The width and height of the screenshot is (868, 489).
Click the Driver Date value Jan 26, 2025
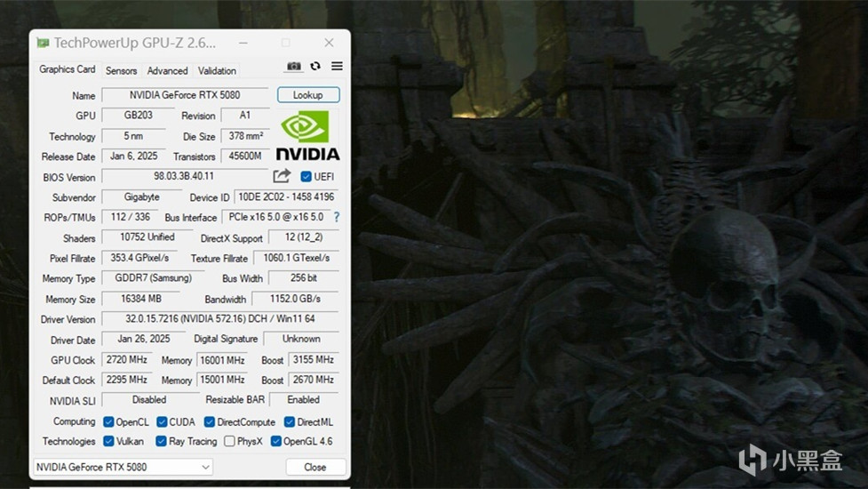pos(143,339)
